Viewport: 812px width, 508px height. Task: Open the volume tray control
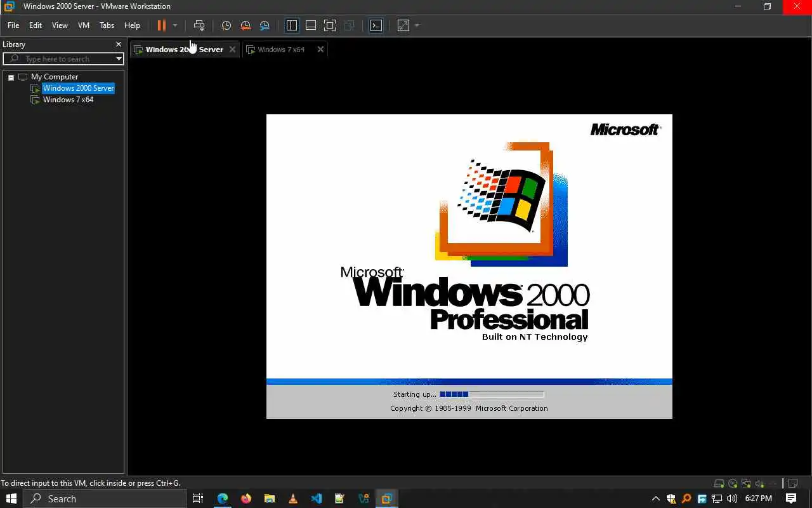coord(732,498)
